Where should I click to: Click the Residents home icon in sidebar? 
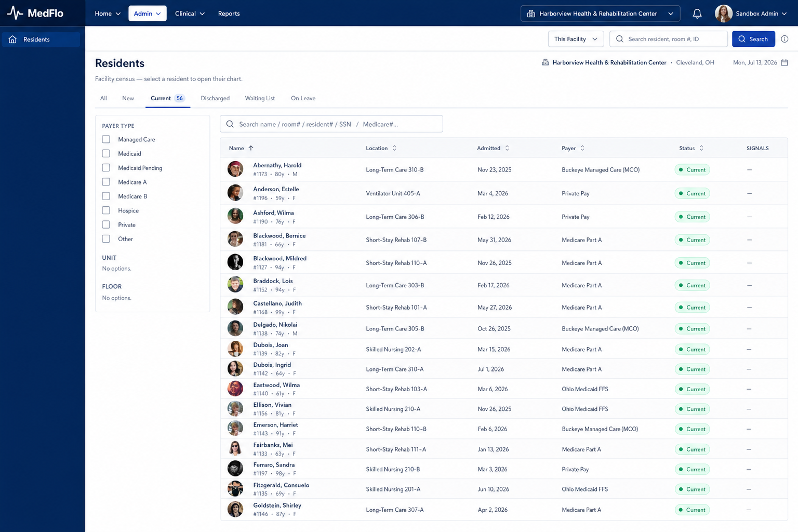point(13,39)
